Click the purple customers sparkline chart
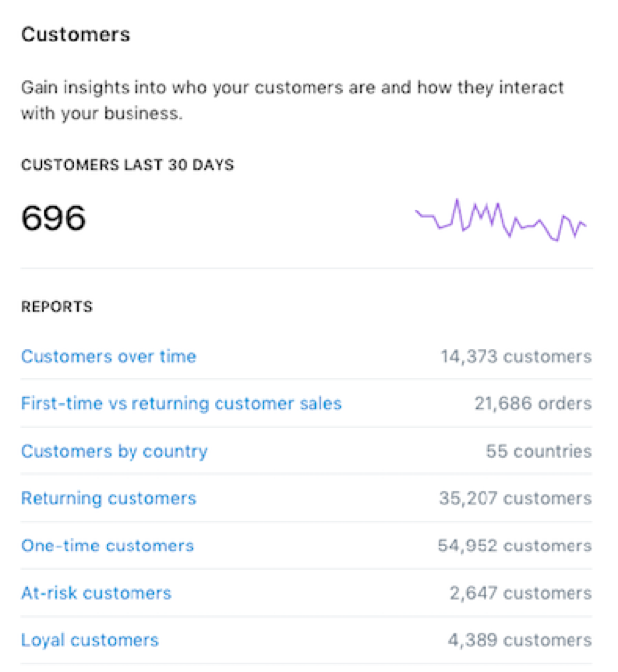Image resolution: width=618 pixels, height=672 pixels. [501, 218]
